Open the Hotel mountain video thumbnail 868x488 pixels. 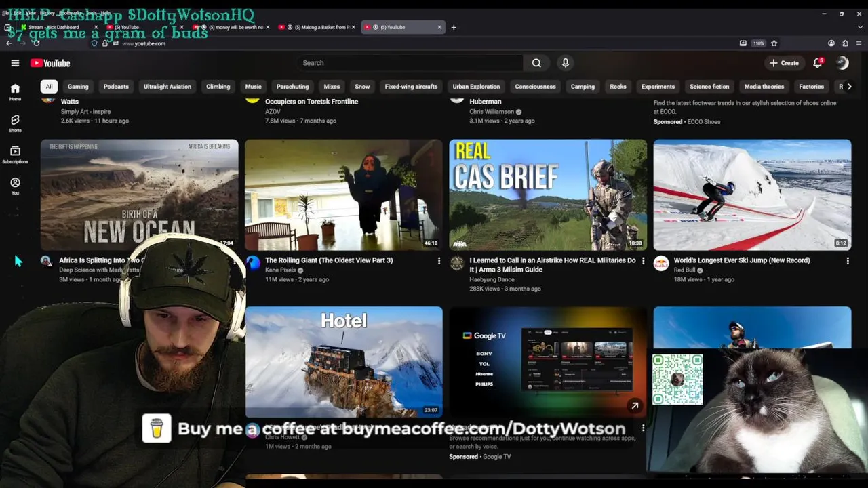pos(344,362)
